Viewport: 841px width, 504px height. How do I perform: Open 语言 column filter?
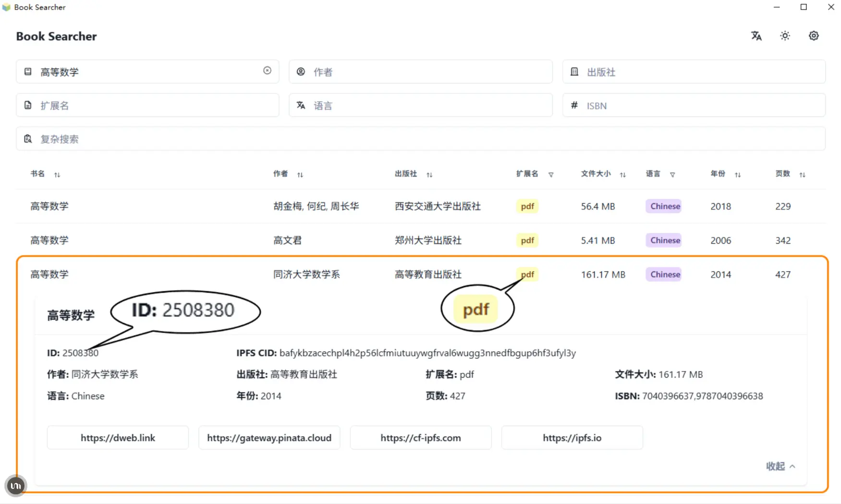pyautogui.click(x=672, y=175)
